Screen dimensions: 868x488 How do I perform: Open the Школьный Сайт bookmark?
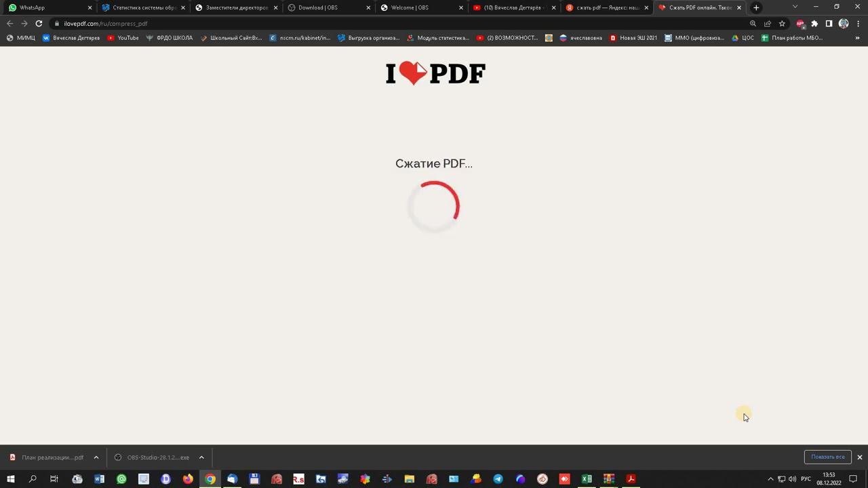point(231,38)
